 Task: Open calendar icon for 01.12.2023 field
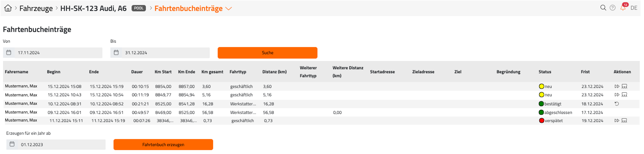(12, 144)
